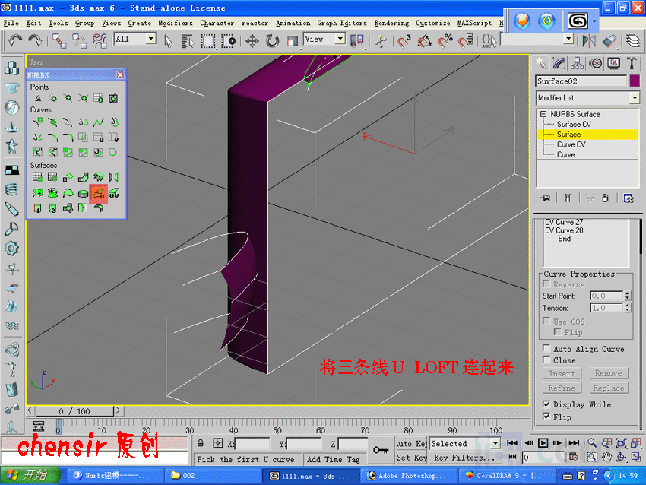Select Curve CV sub-object level in stack
Viewport: 646px width, 485px height.
point(571,144)
